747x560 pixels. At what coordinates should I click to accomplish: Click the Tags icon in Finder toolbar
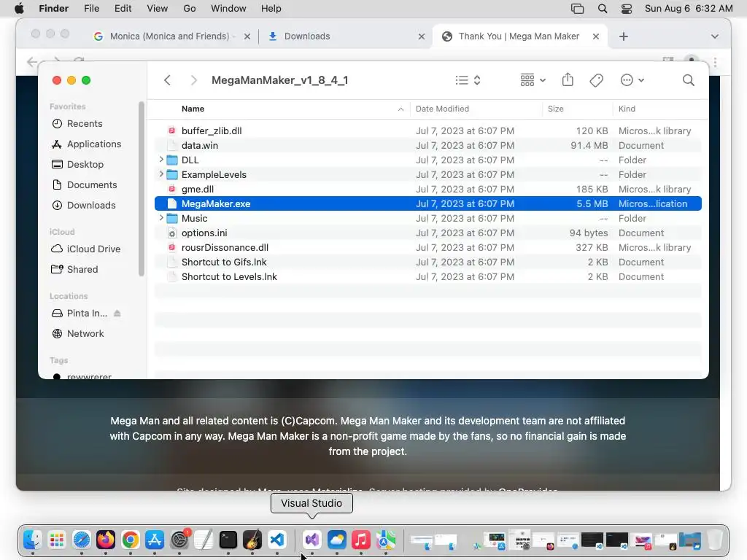pos(597,80)
